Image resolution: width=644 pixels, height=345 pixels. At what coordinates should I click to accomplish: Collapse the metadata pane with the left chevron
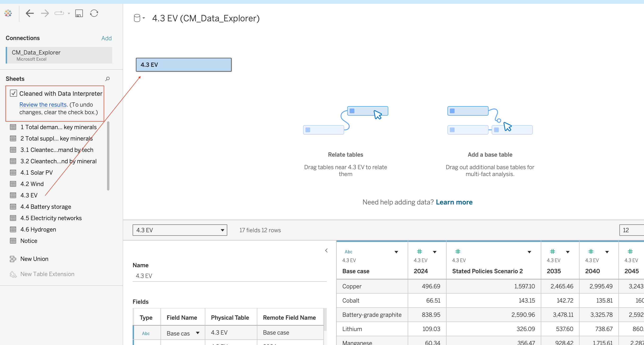[x=326, y=250]
